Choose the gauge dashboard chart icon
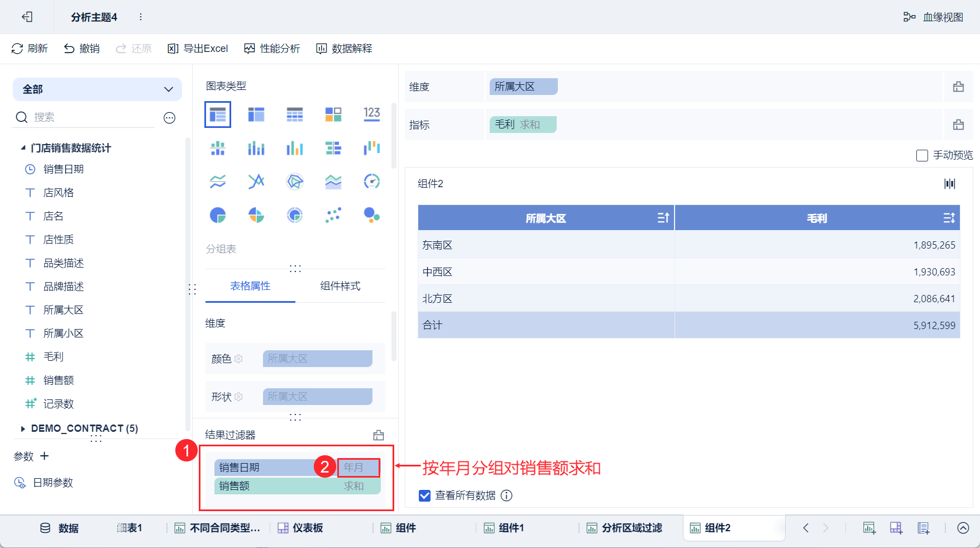The image size is (980, 548). (372, 182)
